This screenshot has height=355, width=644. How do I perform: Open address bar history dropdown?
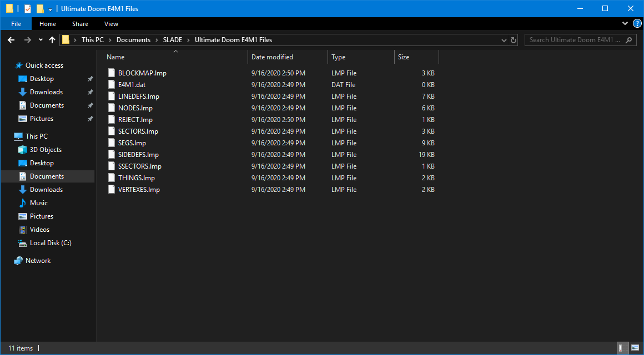pos(504,40)
